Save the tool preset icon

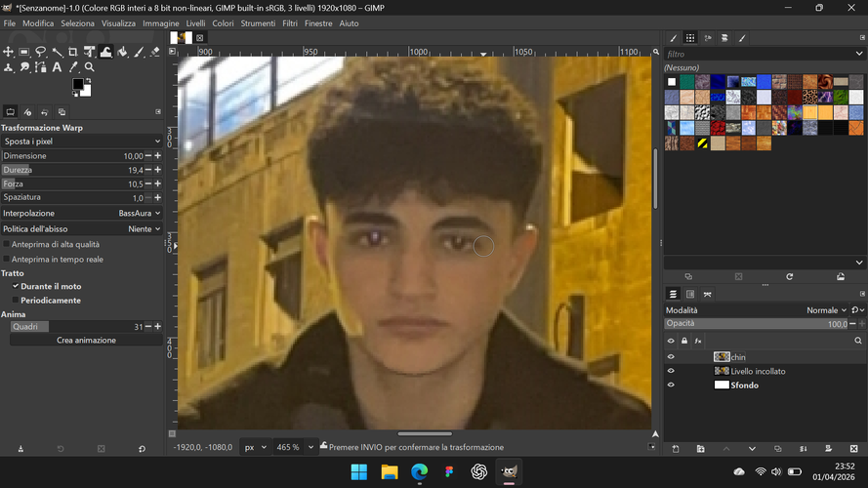click(21, 449)
